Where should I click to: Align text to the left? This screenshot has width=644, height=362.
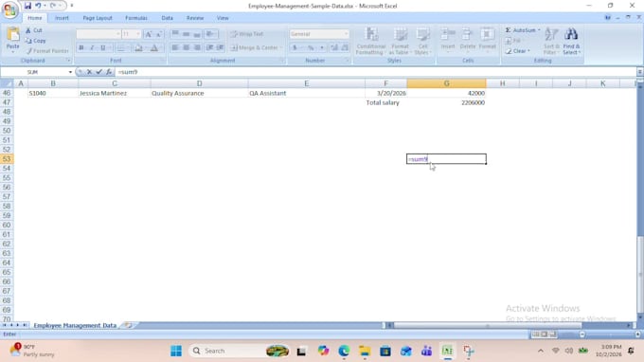pyautogui.click(x=175, y=47)
